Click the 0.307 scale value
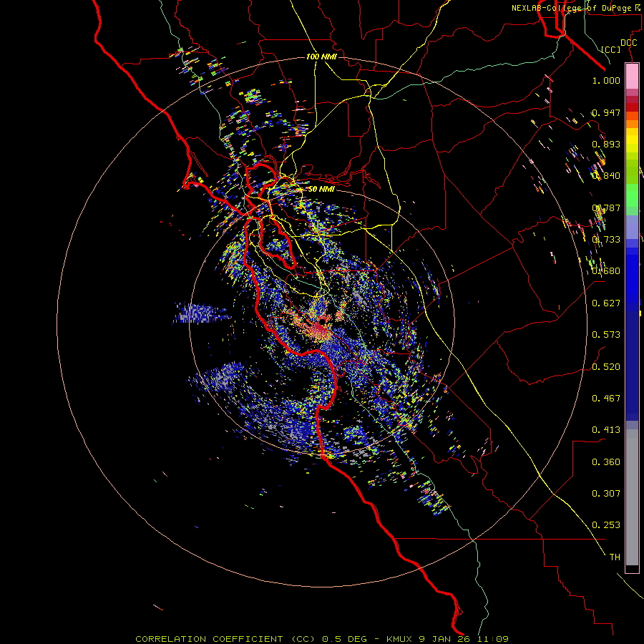Screen dimensions: 644x644 tap(606, 494)
